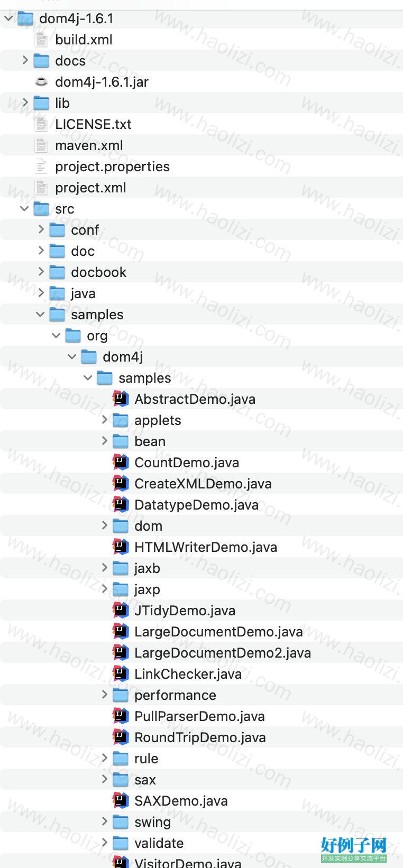Click the DatatypeDemo.java IntelliJ icon
The image size is (403, 868).
121,504
